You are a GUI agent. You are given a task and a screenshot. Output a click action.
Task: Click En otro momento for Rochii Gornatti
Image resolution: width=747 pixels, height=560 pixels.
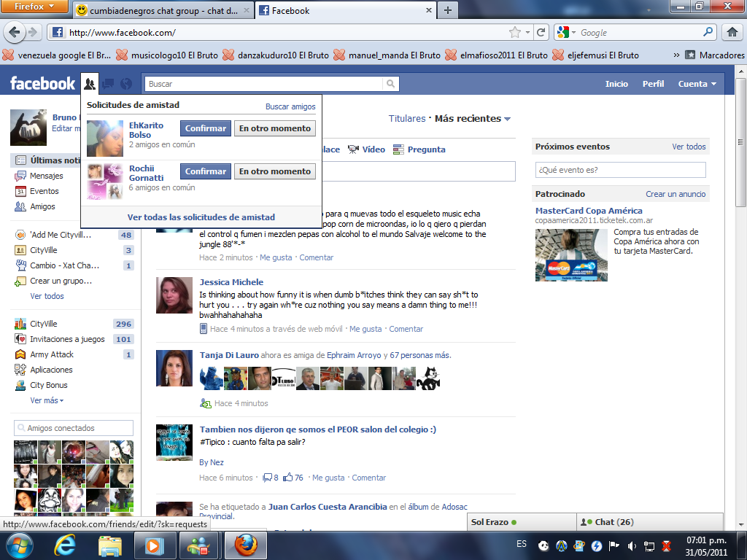pyautogui.click(x=275, y=171)
